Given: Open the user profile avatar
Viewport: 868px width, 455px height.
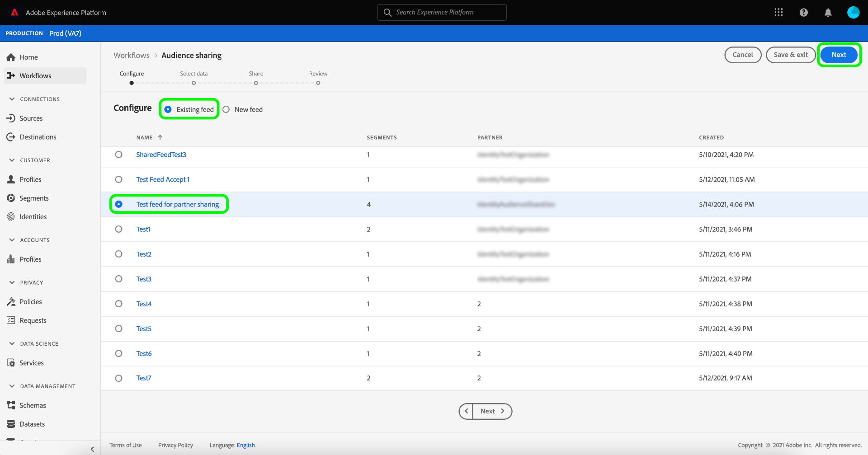Looking at the screenshot, I should [x=853, y=12].
